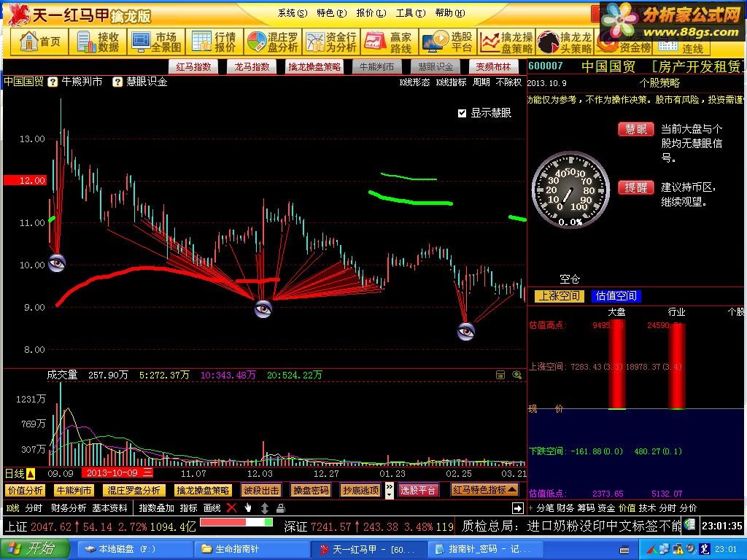This screenshot has height=560, width=747.
Task: Expand the plus sign before 分笔
Action: coord(531,508)
